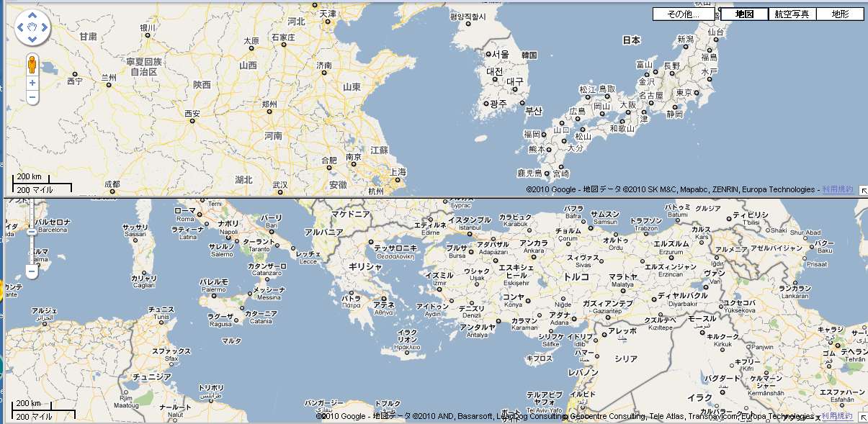Click the 韓国 country label
This screenshot has width=868, height=424.
point(529,55)
